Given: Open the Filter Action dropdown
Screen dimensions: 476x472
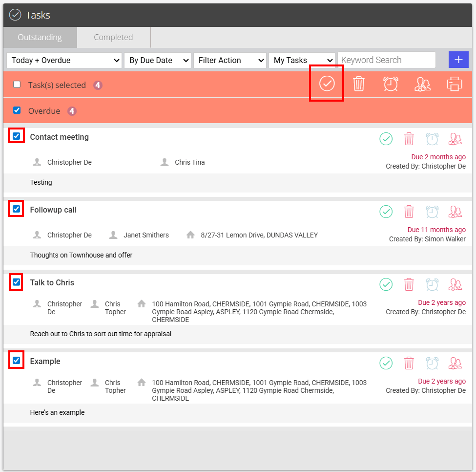Looking at the screenshot, I should [230, 60].
